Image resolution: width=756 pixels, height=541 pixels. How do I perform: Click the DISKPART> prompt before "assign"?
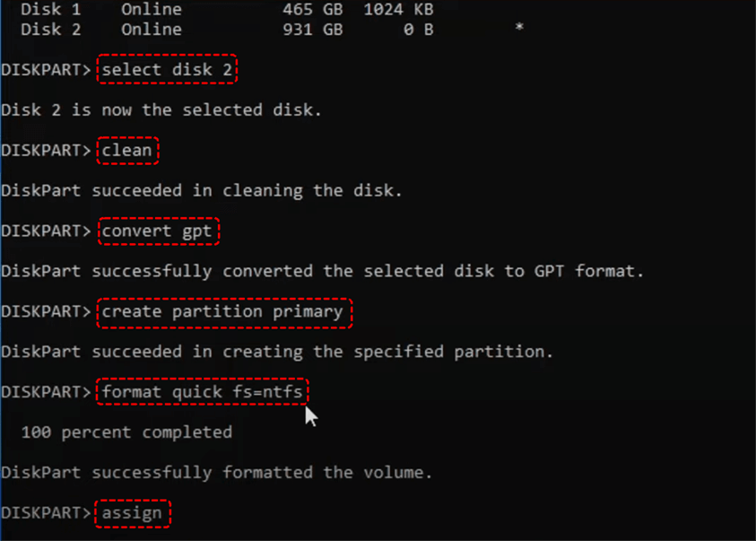tap(46, 513)
